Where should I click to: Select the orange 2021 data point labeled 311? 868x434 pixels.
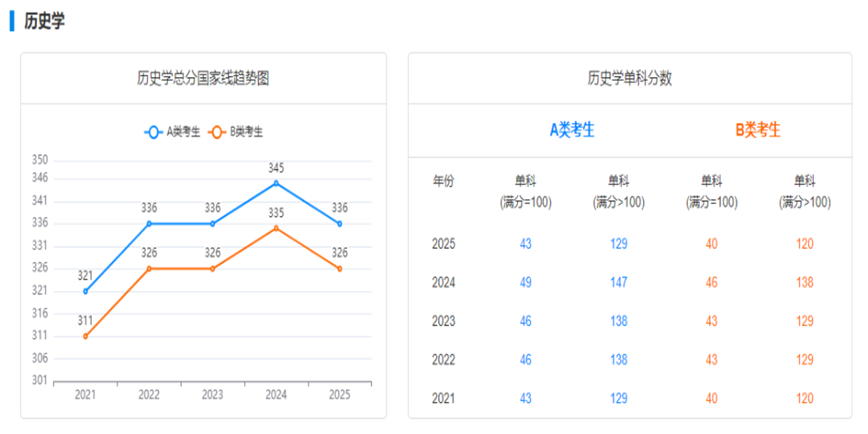pyautogui.click(x=86, y=336)
